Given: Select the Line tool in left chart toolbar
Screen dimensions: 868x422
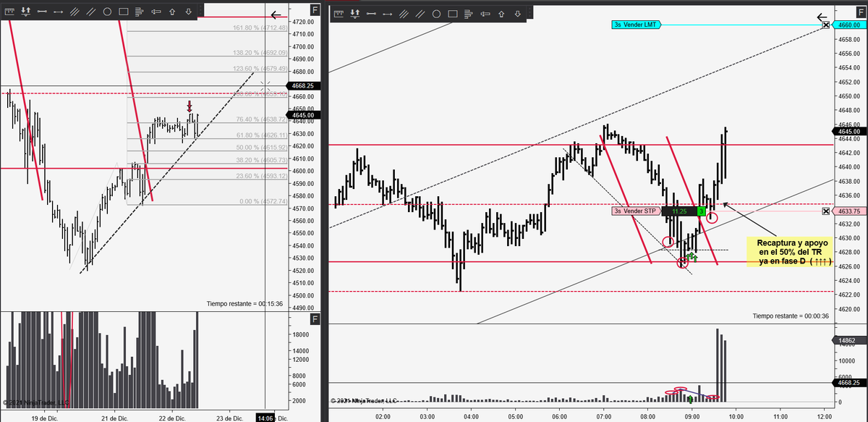Looking at the screenshot, I should click(42, 12).
